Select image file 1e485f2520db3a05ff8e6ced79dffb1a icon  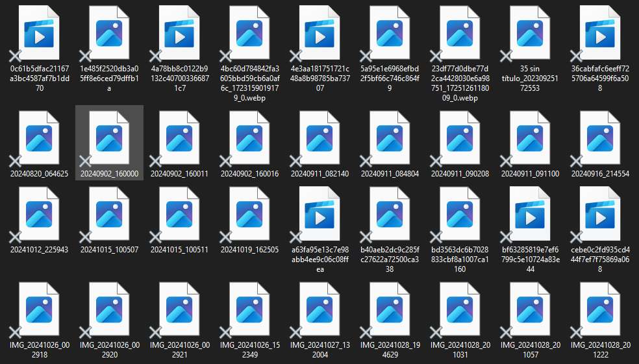[109, 32]
